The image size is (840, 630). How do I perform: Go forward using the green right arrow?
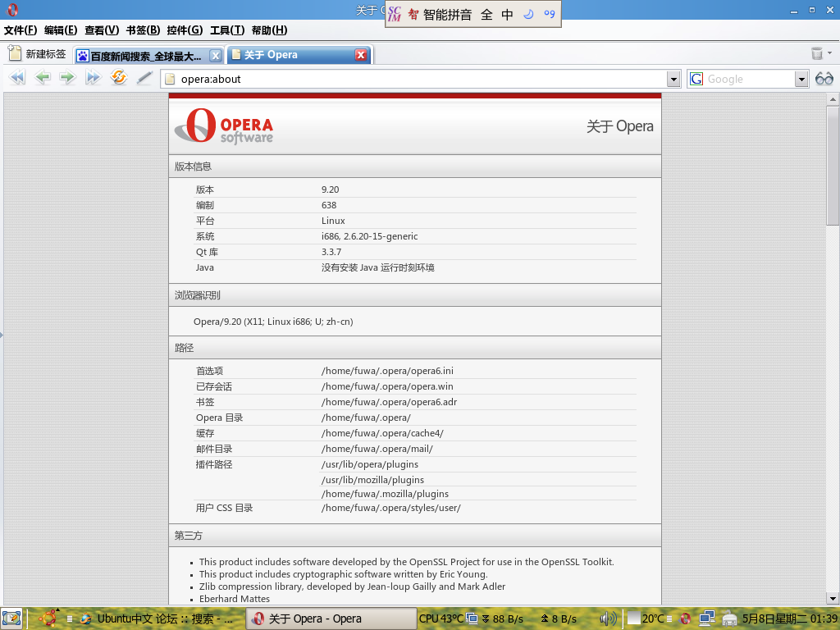[x=67, y=78]
